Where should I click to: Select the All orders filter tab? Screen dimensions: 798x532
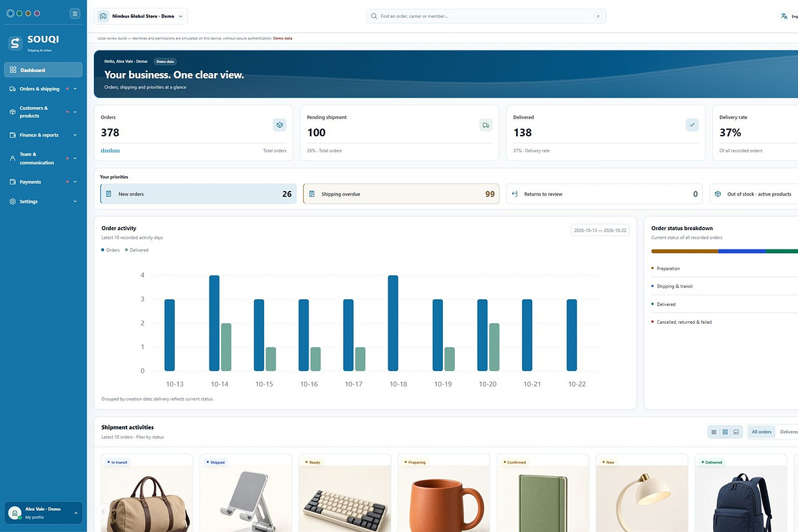761,432
